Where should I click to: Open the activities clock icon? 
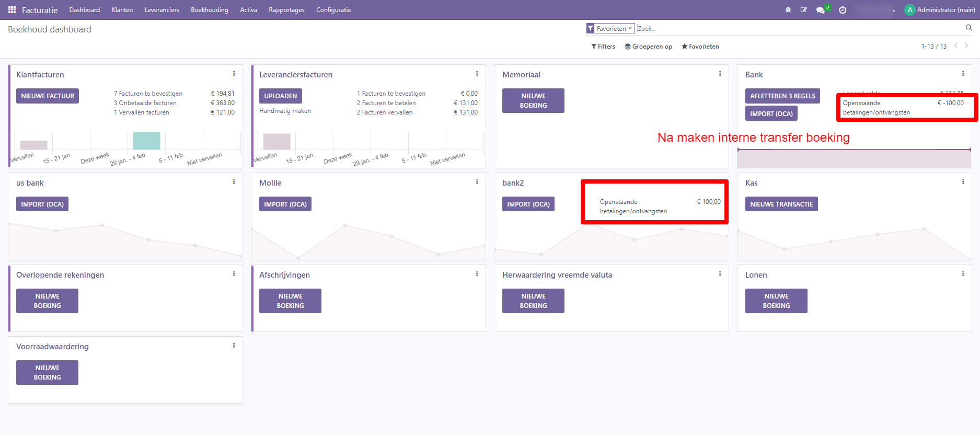[843, 10]
